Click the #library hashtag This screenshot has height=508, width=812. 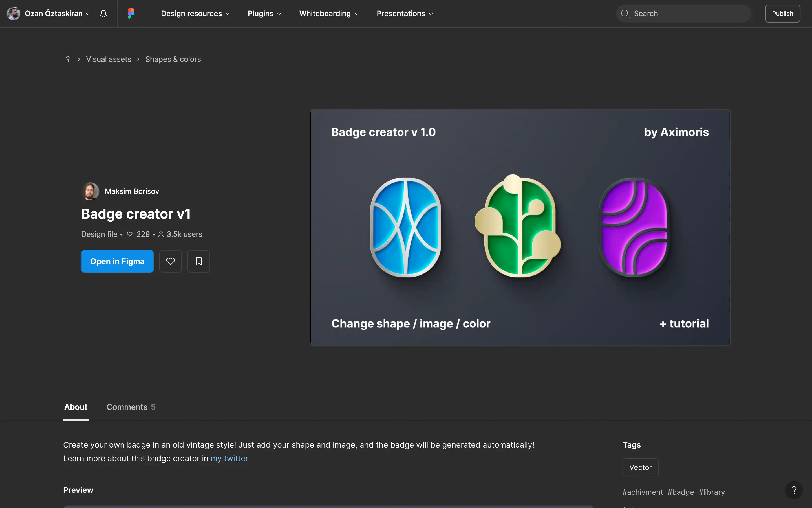[x=712, y=492]
